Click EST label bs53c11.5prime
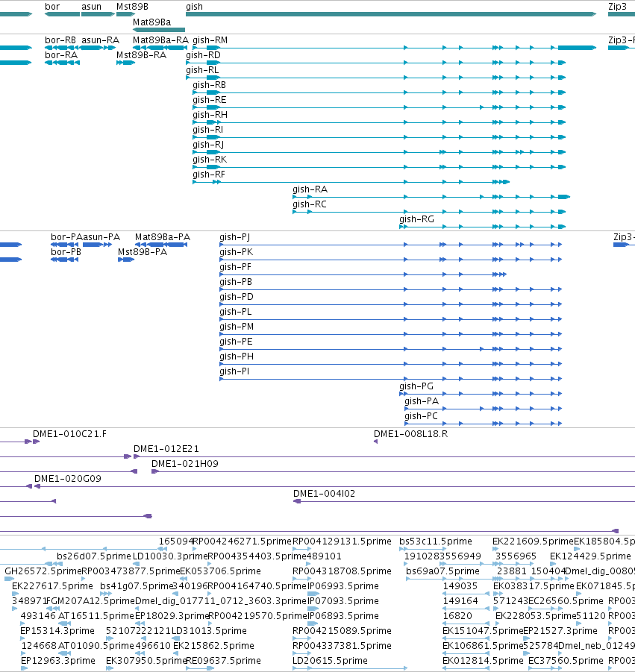 (436, 541)
